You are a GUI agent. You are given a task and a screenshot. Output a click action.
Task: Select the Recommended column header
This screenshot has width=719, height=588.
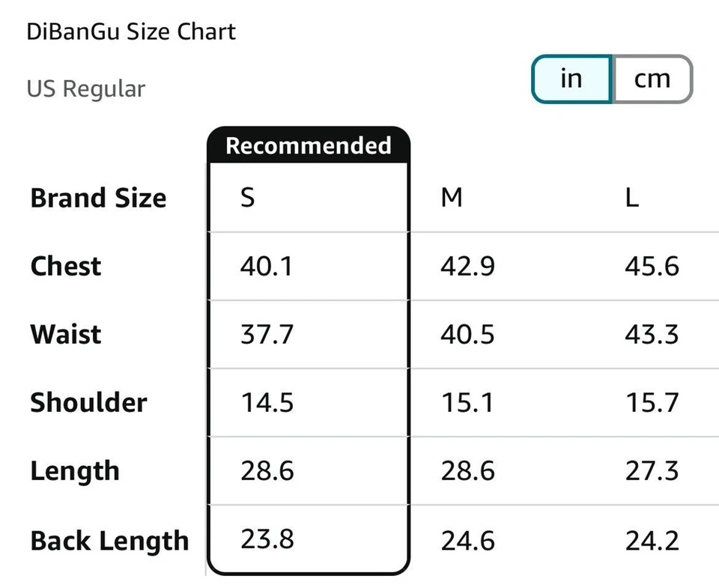click(x=309, y=145)
